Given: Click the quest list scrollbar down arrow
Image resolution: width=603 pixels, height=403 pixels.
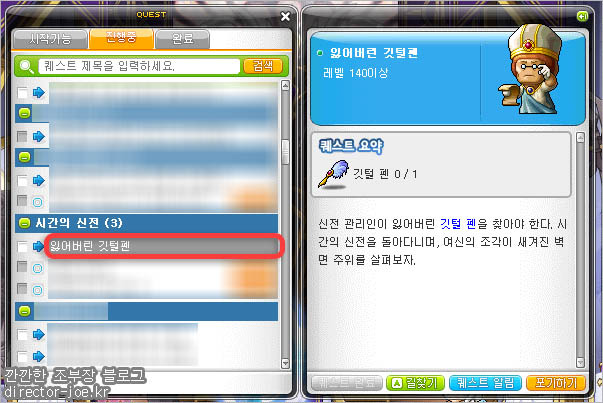Looking at the screenshot, I should (285, 363).
